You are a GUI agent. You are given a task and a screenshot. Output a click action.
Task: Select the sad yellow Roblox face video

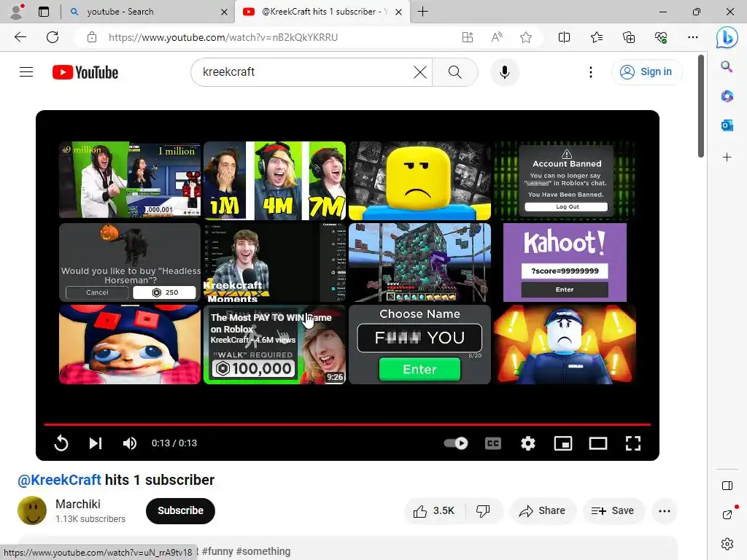pyautogui.click(x=419, y=181)
